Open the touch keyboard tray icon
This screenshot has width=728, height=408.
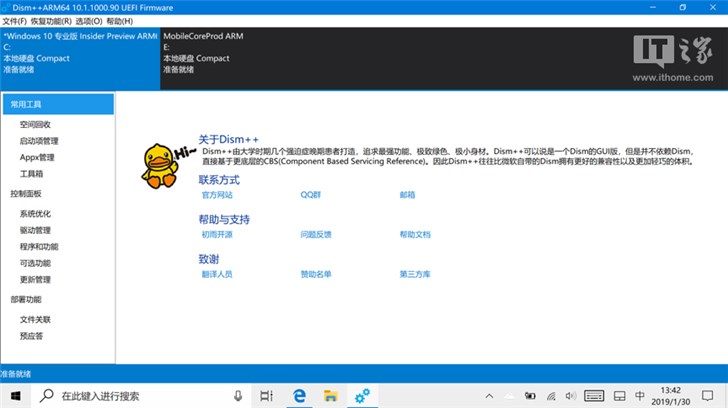point(594,396)
